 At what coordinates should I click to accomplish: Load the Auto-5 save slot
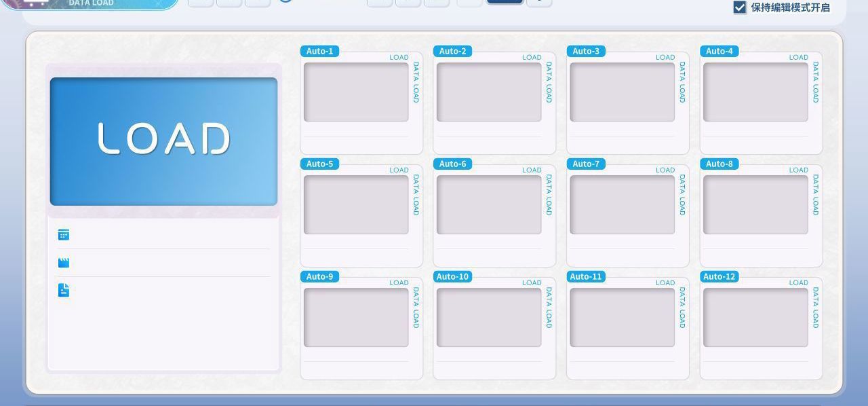(x=361, y=216)
